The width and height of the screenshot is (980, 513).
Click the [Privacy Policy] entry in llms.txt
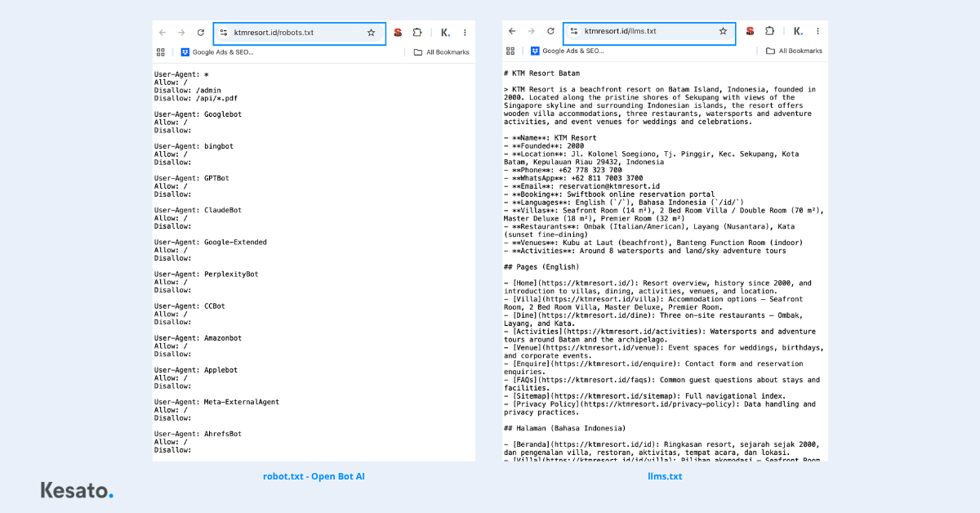tap(660, 408)
